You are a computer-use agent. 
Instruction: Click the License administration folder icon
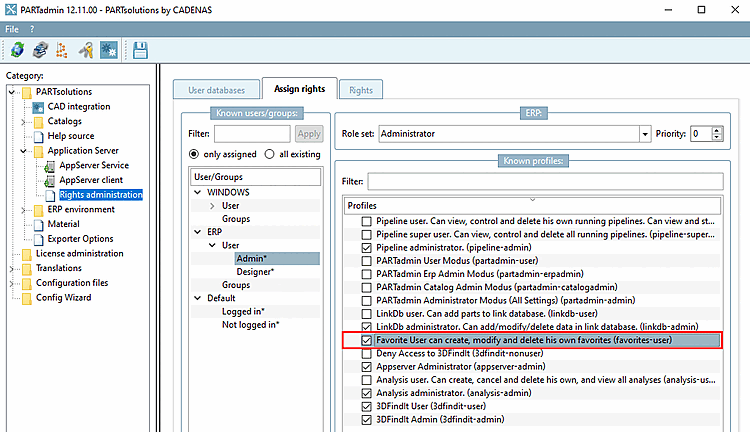pyautogui.click(x=27, y=254)
